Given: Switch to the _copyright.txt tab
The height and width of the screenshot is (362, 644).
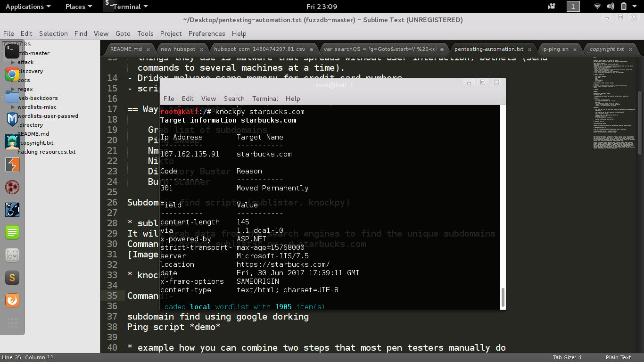Looking at the screenshot, I should (606, 49).
